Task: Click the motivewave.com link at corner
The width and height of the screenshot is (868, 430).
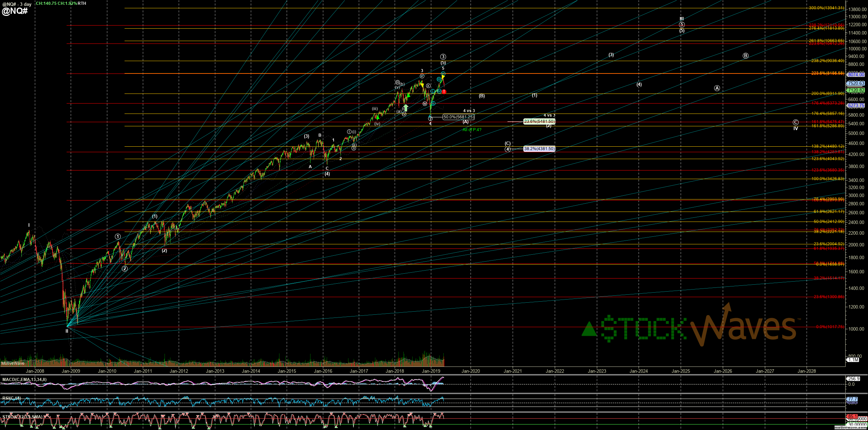Action: pyautogui.click(x=850, y=428)
